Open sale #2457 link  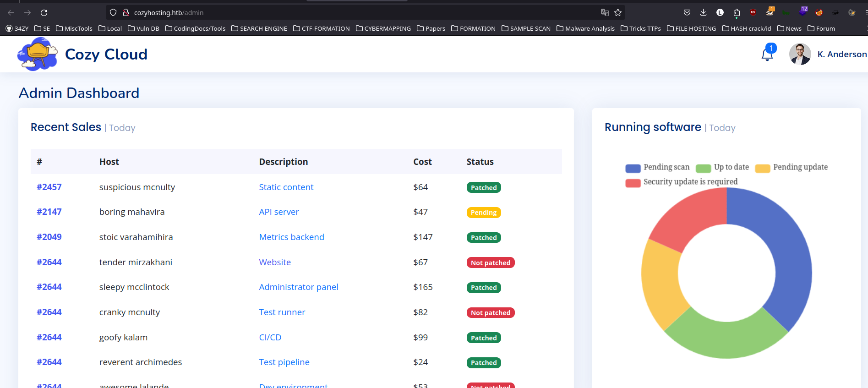pyautogui.click(x=49, y=187)
